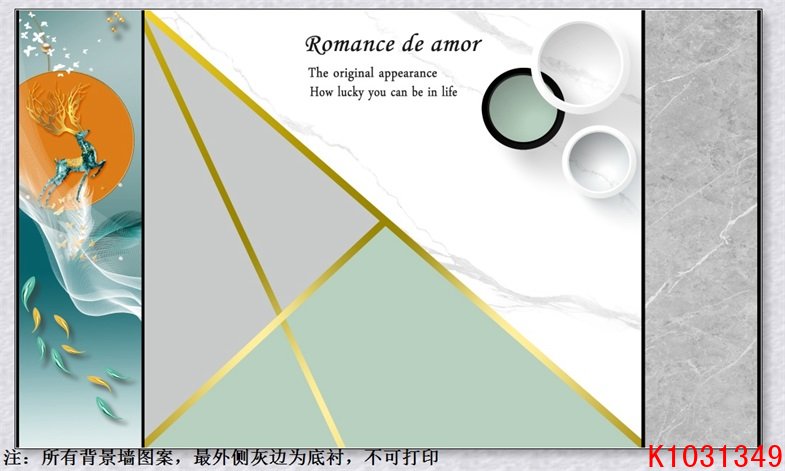Click the Chinese note starting with 注：所有背景墙图案
The image size is (785, 471).
click(x=221, y=457)
